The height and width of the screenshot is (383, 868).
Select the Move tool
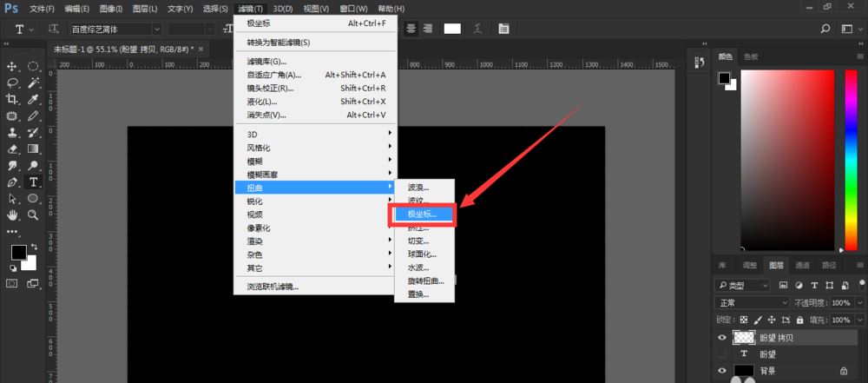coord(12,67)
